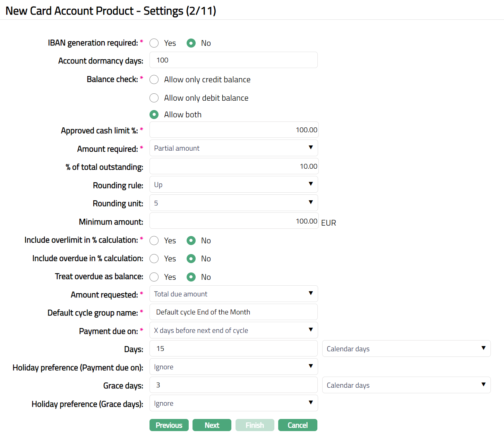The width and height of the screenshot is (504, 437).
Task: Click the Minimum amount input field
Action: tap(233, 221)
